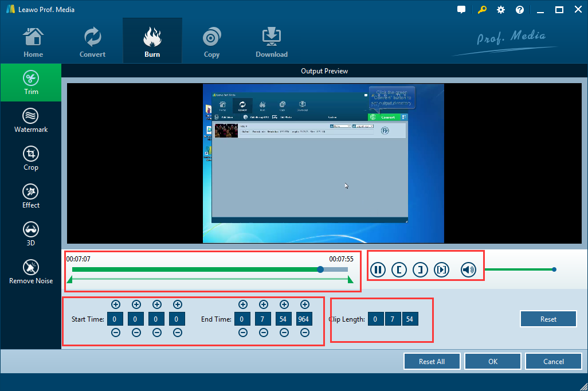Set trim start point with left bracket
The image size is (588, 391).
point(399,270)
